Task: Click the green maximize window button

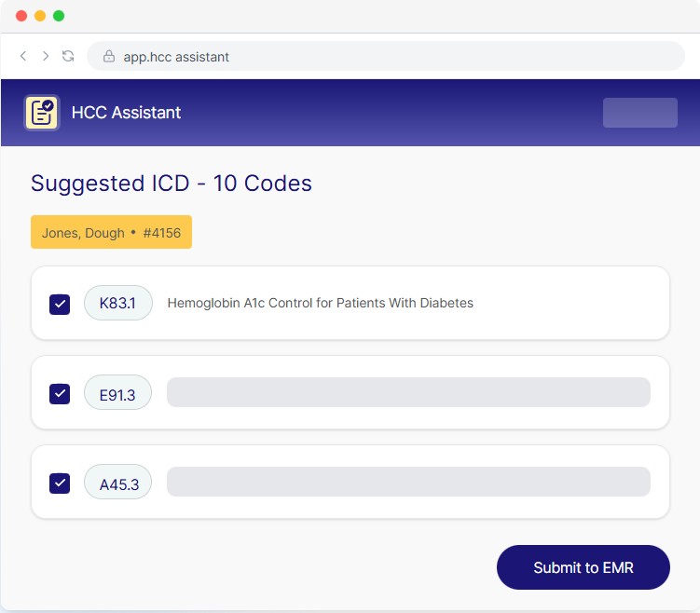Action: coord(59,16)
